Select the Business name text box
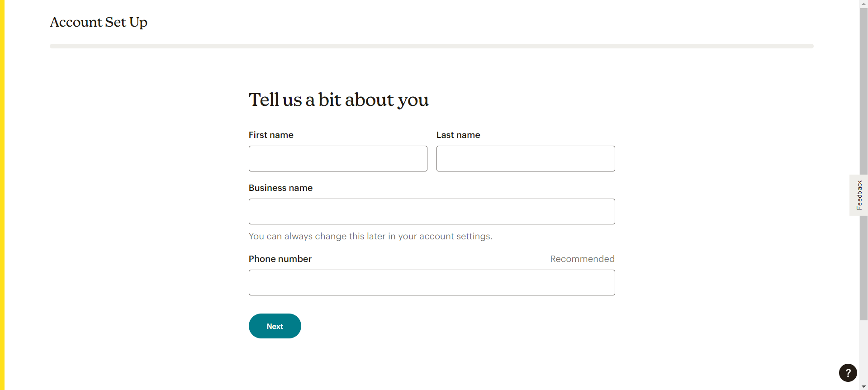 (x=432, y=212)
